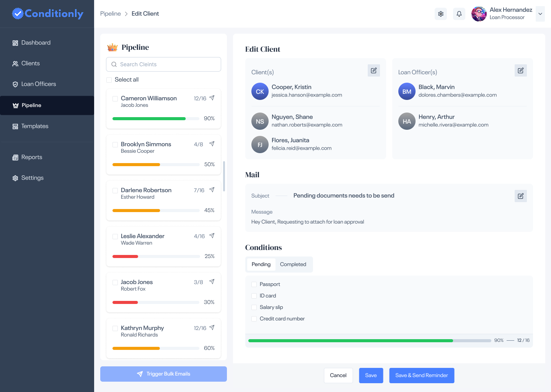Click the notification bell icon
Screen dimensions: 551x392
coord(459,13)
